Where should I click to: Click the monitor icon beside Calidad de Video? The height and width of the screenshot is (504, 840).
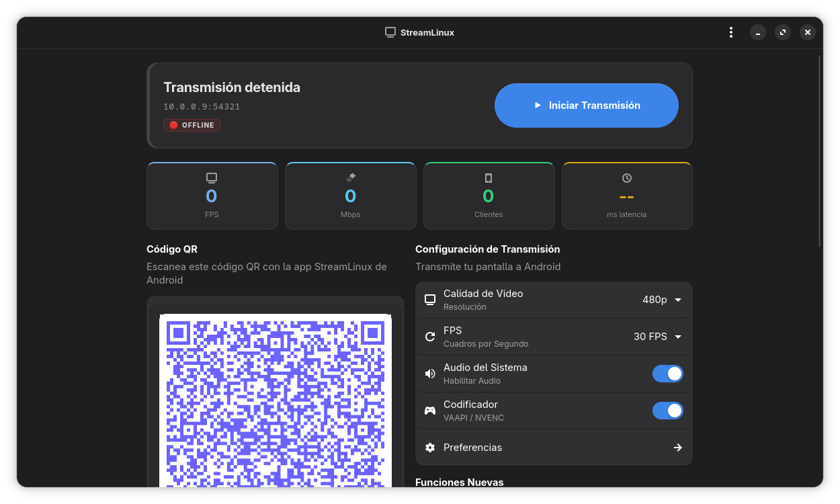coord(430,300)
